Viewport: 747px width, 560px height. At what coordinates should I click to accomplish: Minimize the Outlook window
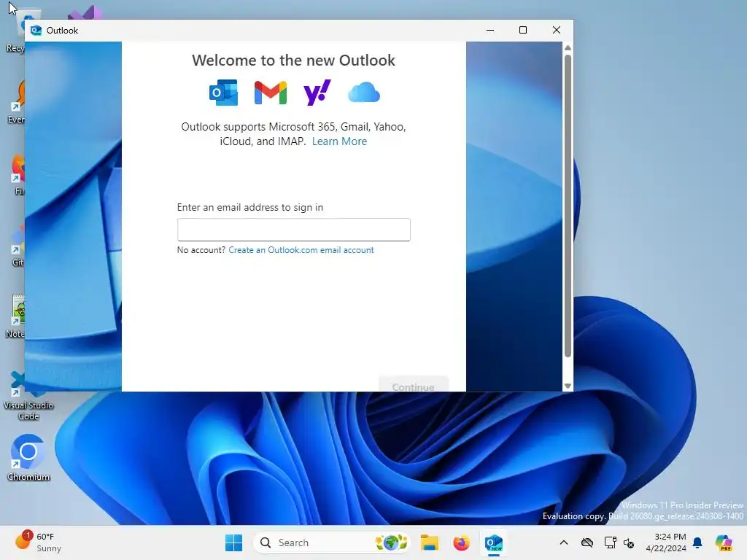tap(489, 30)
